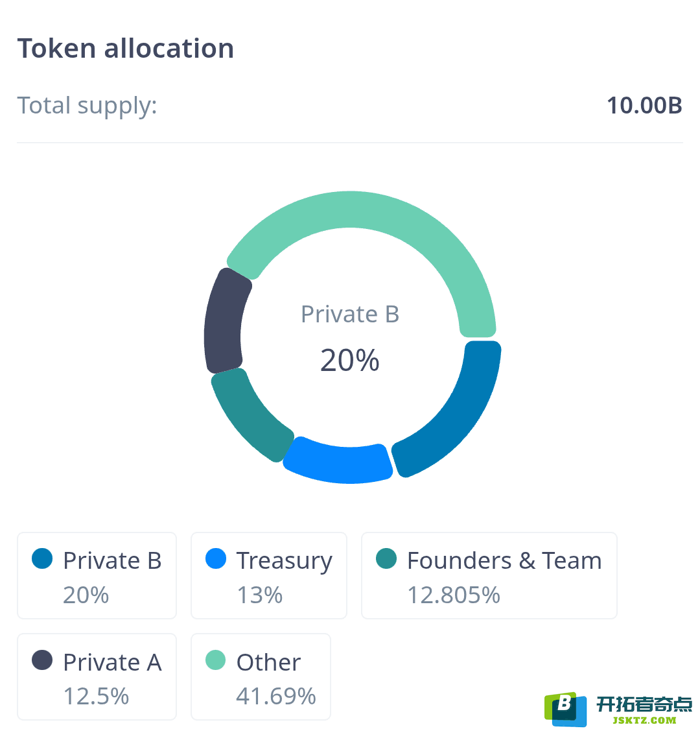The width and height of the screenshot is (700, 729).
Task: Click the Founders & Team legend dot
Action: pyautogui.click(x=386, y=558)
